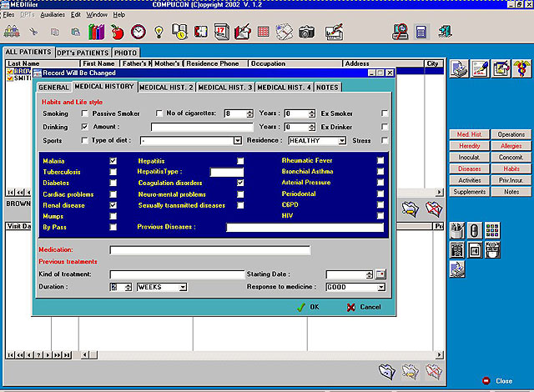
Task: Adjust Drinking Years spinner
Action: pos(311,128)
